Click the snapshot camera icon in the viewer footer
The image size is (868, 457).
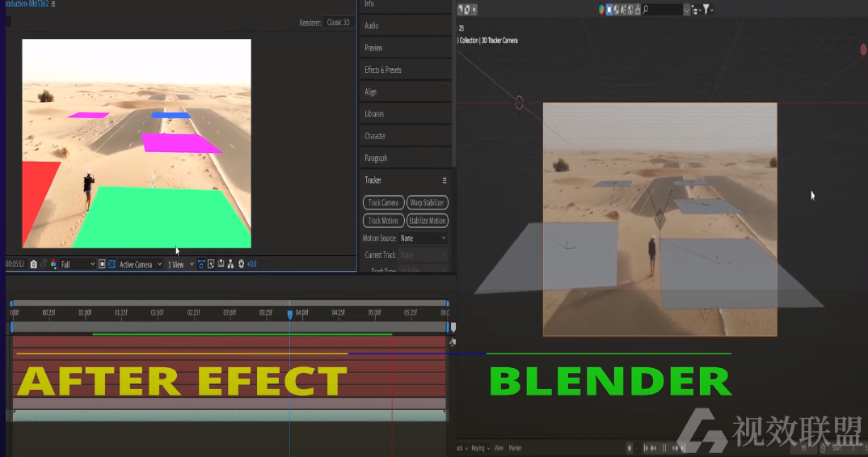coord(33,264)
